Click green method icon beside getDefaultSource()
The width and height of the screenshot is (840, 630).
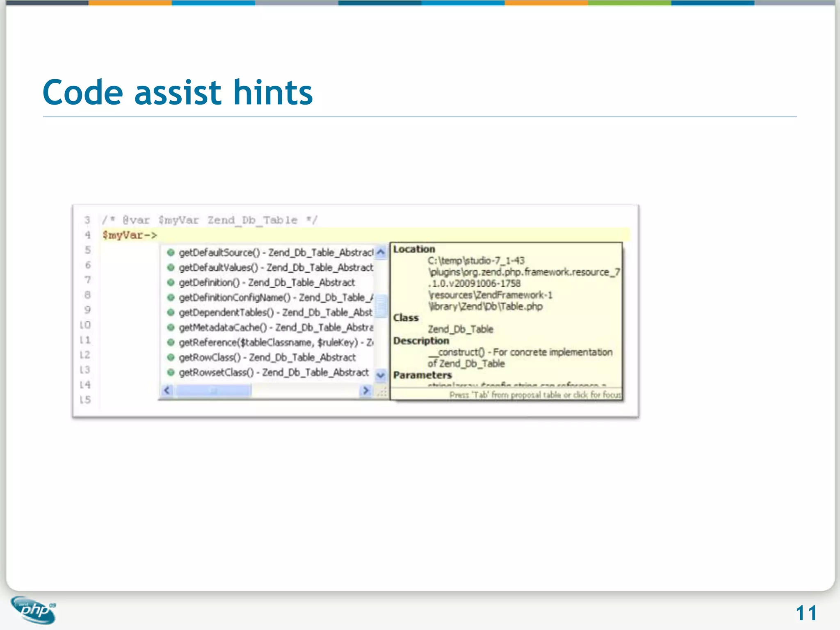tap(171, 253)
